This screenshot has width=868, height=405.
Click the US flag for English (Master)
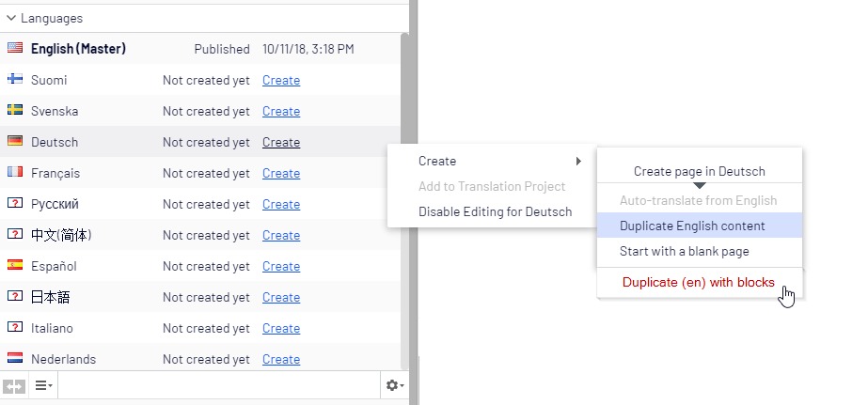pos(14,49)
